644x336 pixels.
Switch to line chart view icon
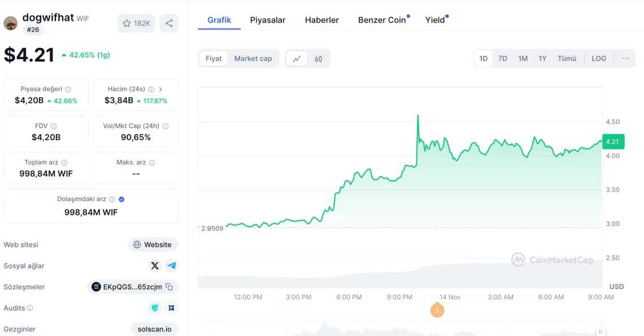[297, 59]
